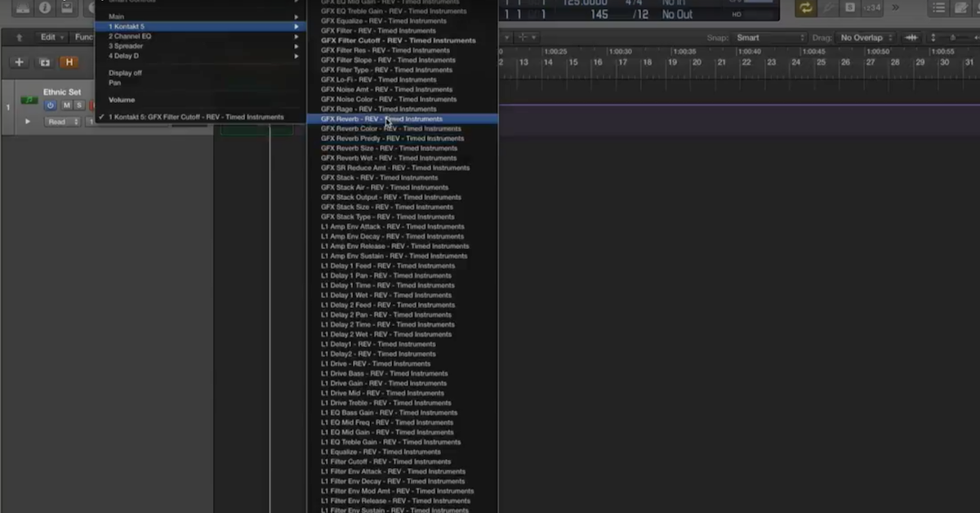Open the Note Pads icon top right
Screen dimensions: 980x513
tap(960, 8)
